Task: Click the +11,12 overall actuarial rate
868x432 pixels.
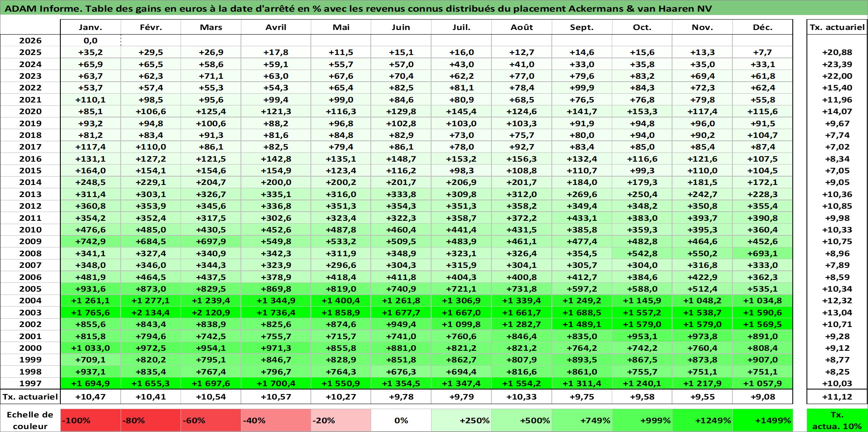Action: point(837,397)
